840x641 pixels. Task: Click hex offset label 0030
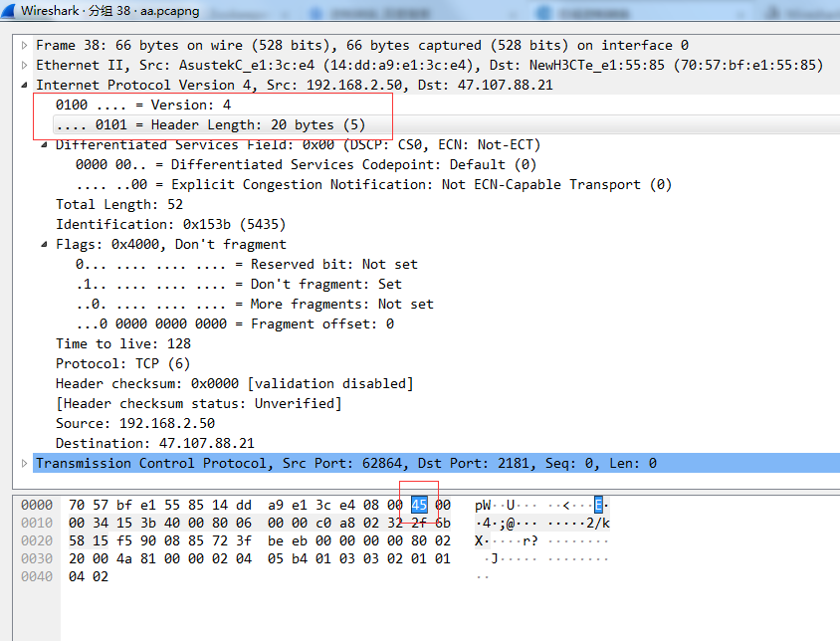click(x=37, y=559)
